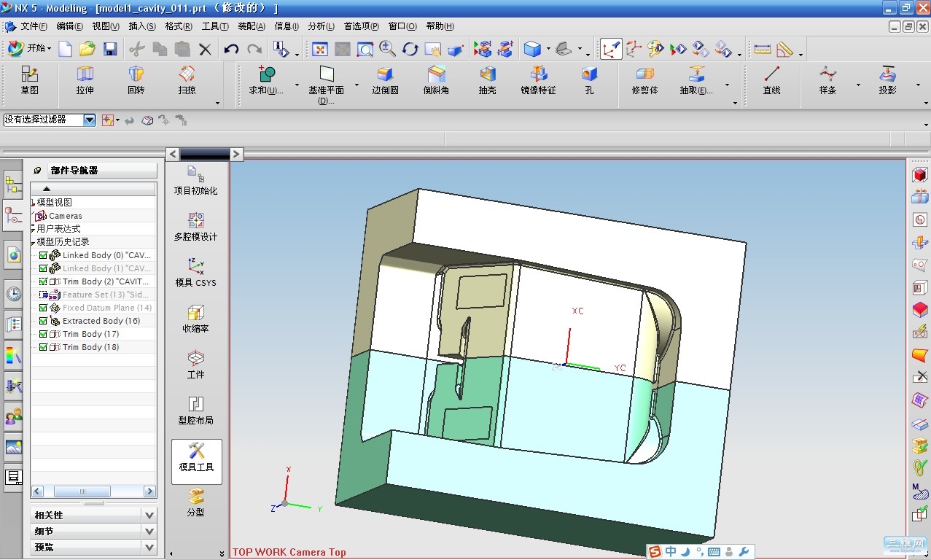Click the 收缩率 shrinkage icon

coord(195,318)
